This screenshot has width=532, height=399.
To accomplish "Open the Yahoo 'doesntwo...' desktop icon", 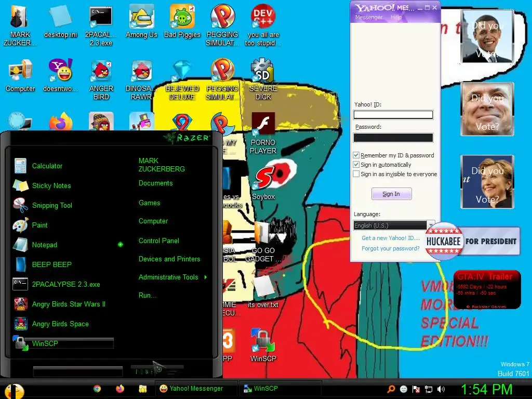I will [x=60, y=75].
